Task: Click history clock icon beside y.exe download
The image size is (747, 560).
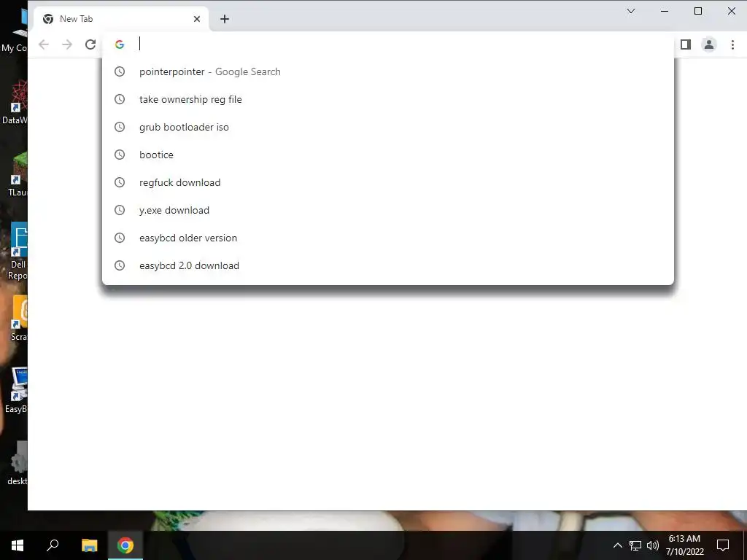Action: click(x=120, y=210)
